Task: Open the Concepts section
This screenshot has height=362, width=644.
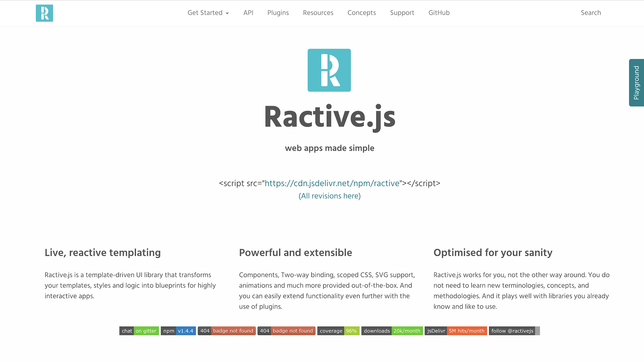Action: click(x=362, y=13)
